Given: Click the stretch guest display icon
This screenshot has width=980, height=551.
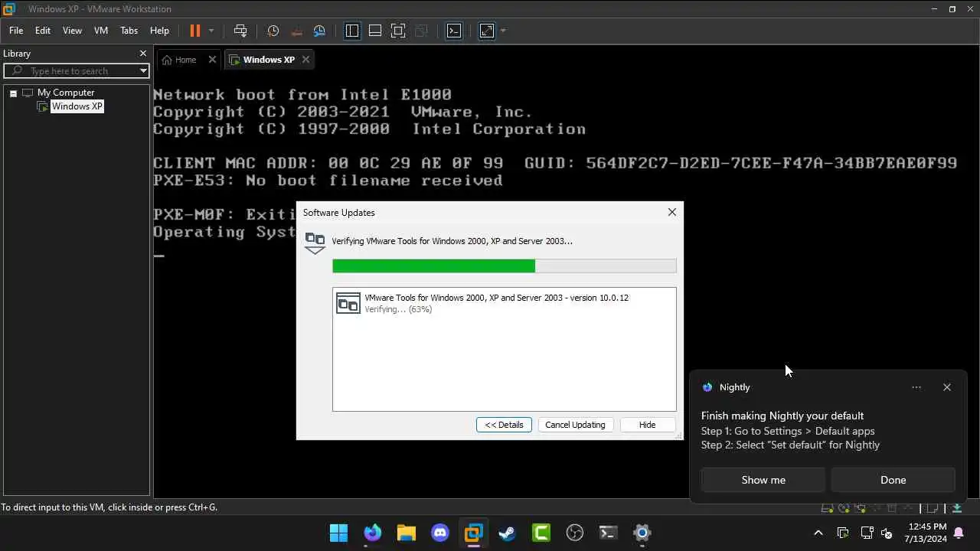Looking at the screenshot, I should point(487,31).
